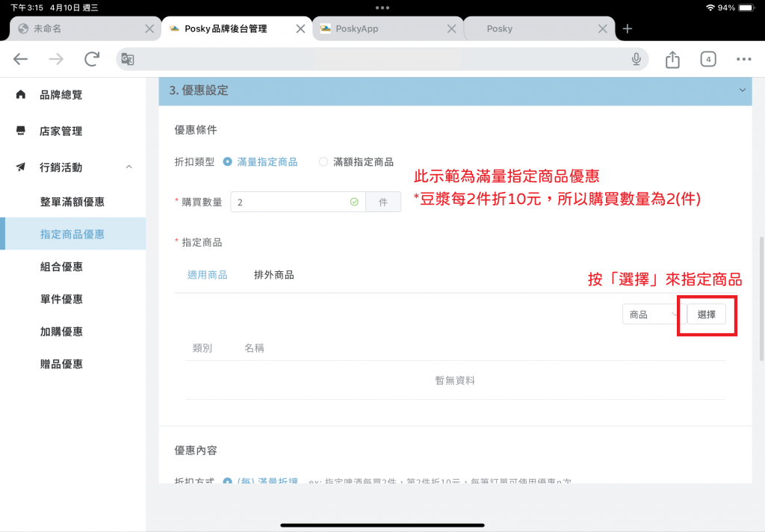765x532 pixels.
Task: Switch to the 排外商品 tab
Action: click(x=273, y=275)
